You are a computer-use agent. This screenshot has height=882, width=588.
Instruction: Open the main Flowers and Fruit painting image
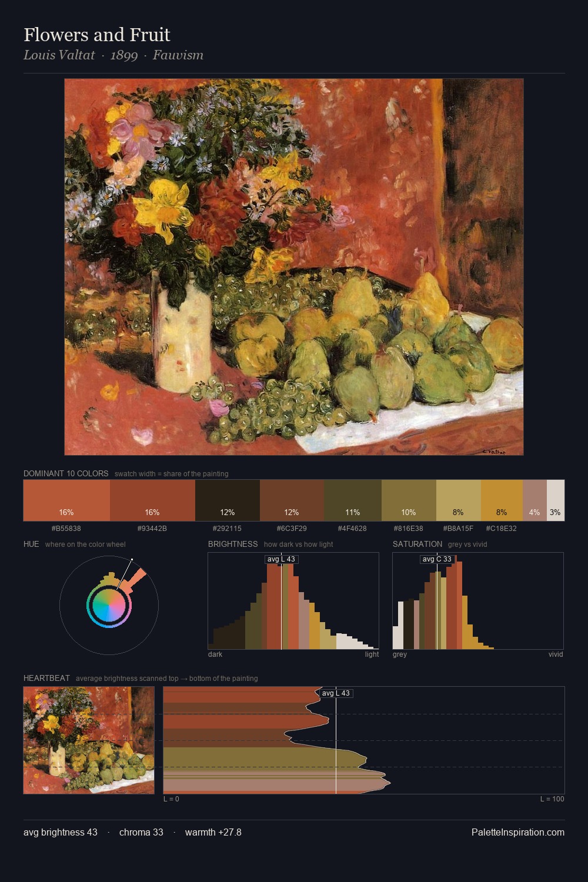[x=294, y=267]
